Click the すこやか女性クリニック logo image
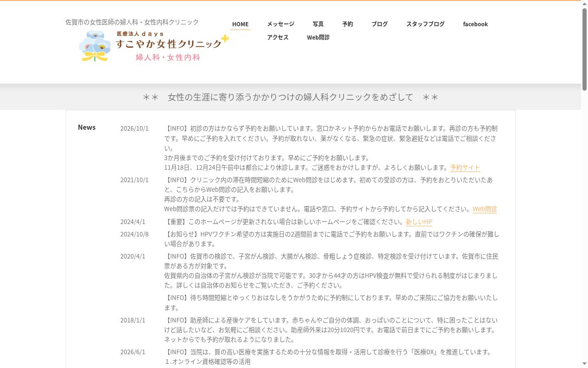Screen dimensions: 588x368 click(153, 46)
